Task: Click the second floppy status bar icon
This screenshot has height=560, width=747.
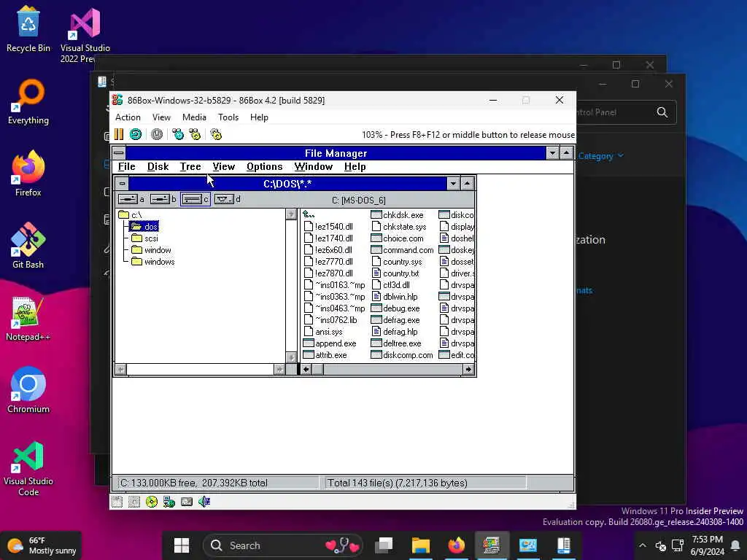Action: point(134,502)
